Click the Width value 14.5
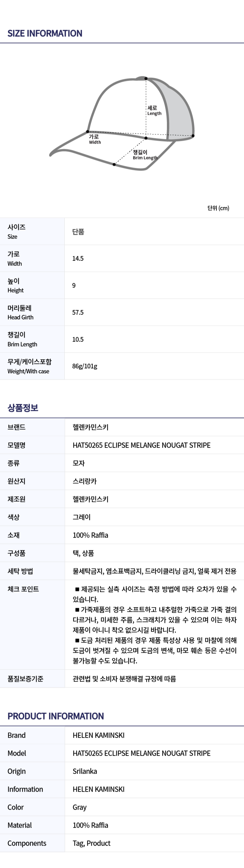The height and width of the screenshot is (868, 244). pos(78,258)
